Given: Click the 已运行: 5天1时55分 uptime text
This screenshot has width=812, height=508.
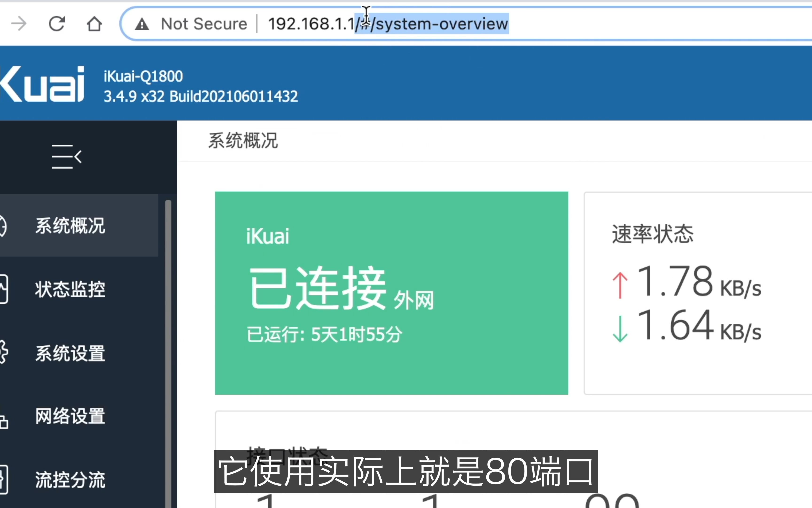Looking at the screenshot, I should point(324,334).
